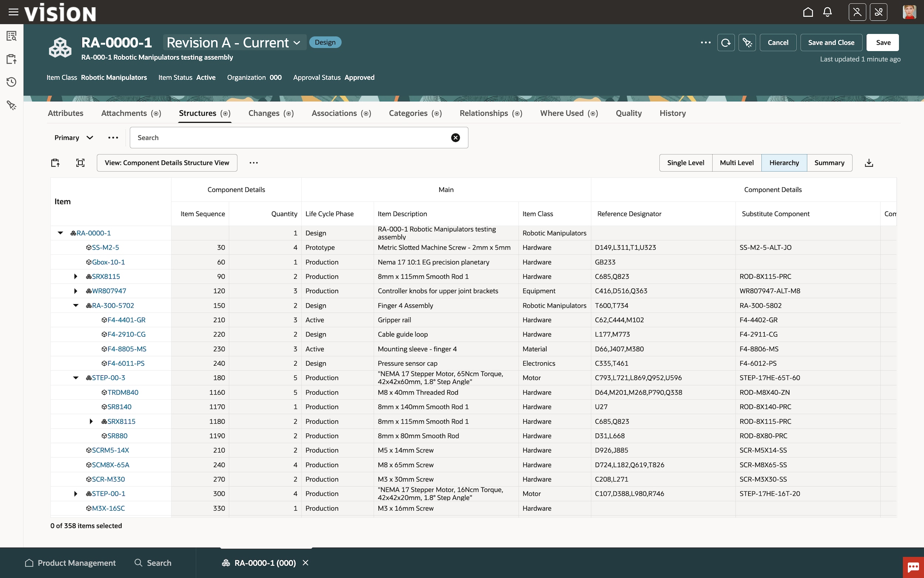This screenshot has height=578, width=924.
Task: Click the download export icon
Action: 869,163
